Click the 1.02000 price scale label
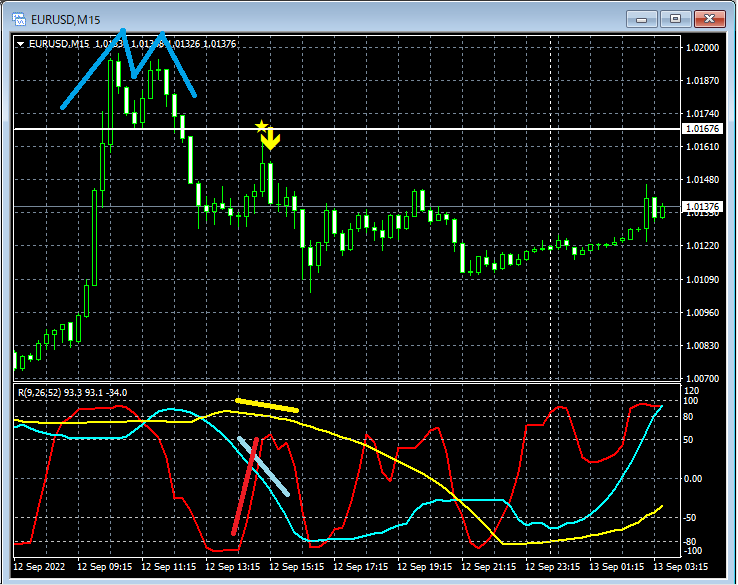 pyautogui.click(x=703, y=48)
